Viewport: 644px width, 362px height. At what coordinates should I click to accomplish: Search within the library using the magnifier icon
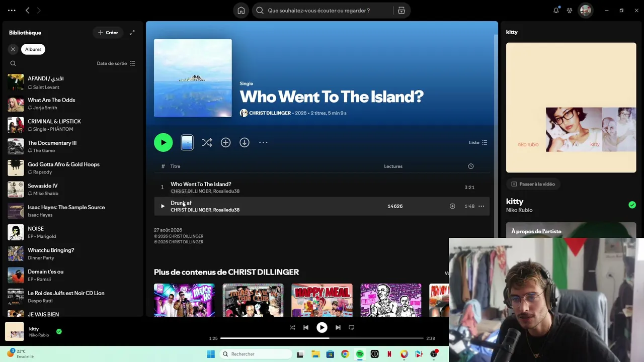coord(13,63)
